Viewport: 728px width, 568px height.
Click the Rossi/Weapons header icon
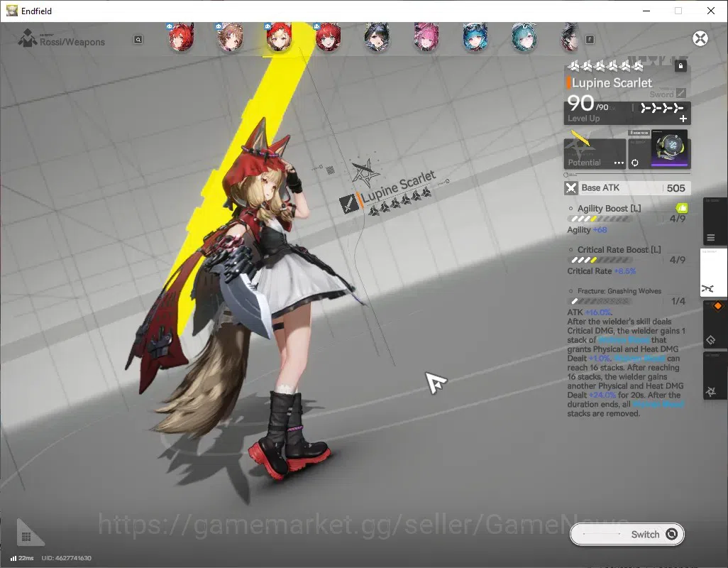pos(28,38)
